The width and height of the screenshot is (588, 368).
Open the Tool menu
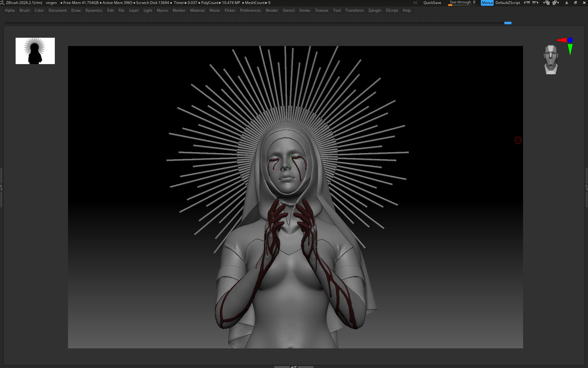337,10
